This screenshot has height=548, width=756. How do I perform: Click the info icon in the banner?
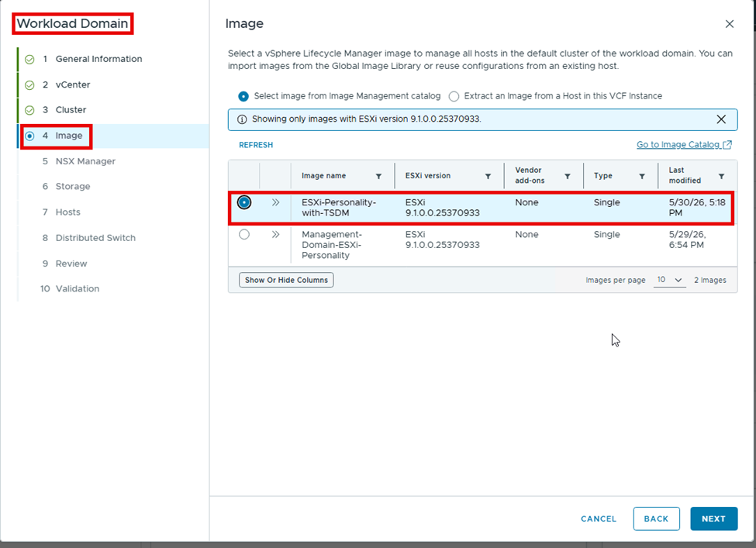(242, 119)
